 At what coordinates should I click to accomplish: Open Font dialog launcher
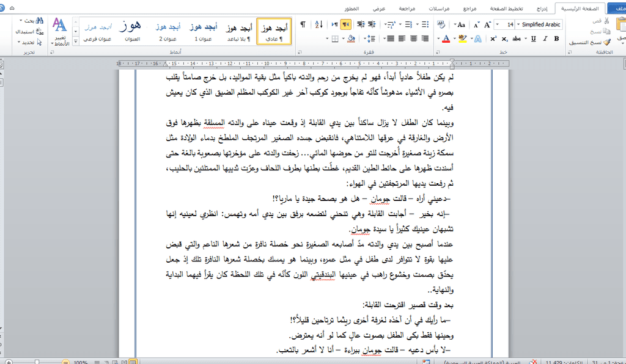tap(438, 53)
